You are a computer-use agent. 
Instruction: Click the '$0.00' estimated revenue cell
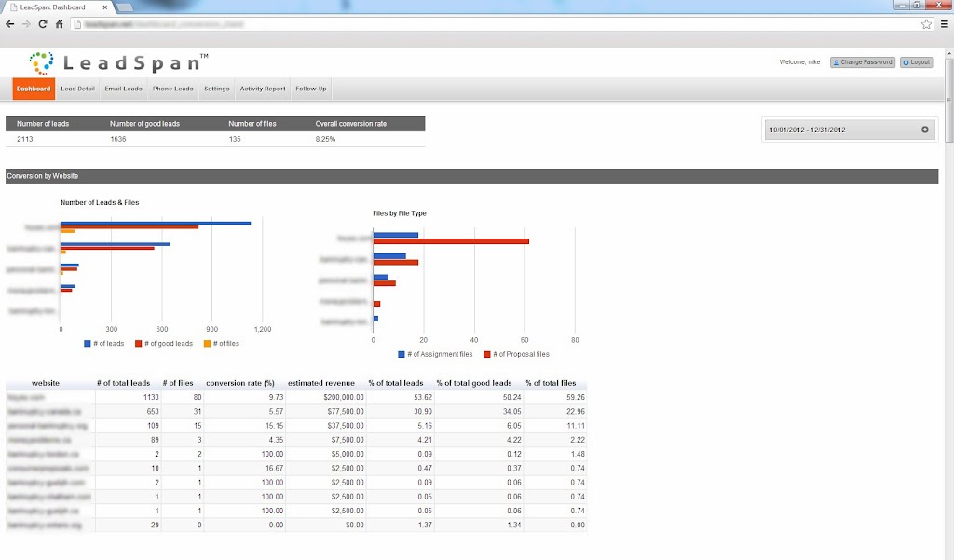click(x=325, y=526)
